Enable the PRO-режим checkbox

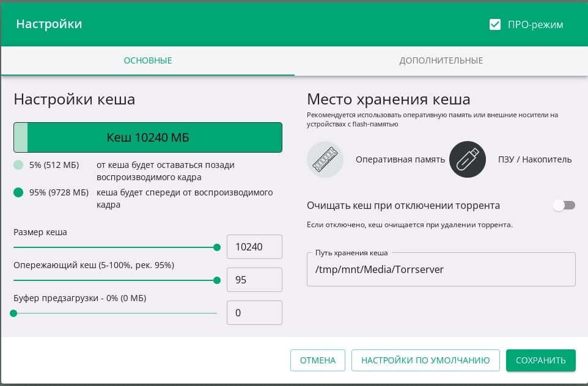(495, 24)
